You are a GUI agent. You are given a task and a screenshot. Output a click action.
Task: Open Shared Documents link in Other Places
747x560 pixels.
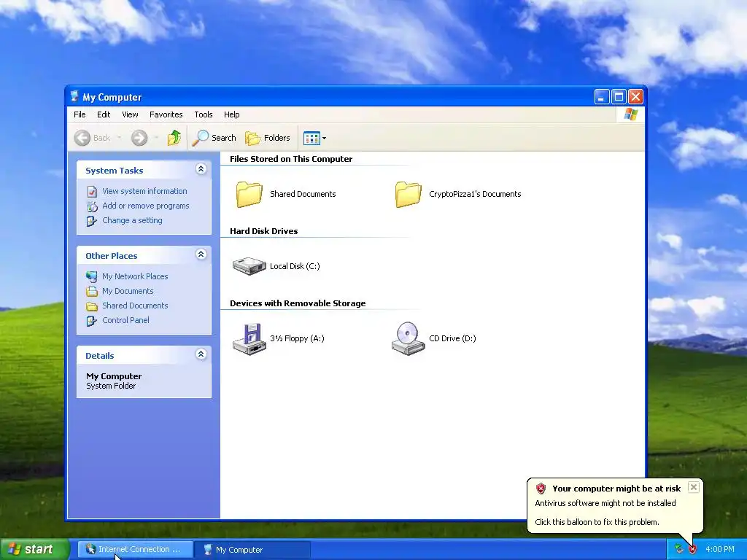(135, 306)
